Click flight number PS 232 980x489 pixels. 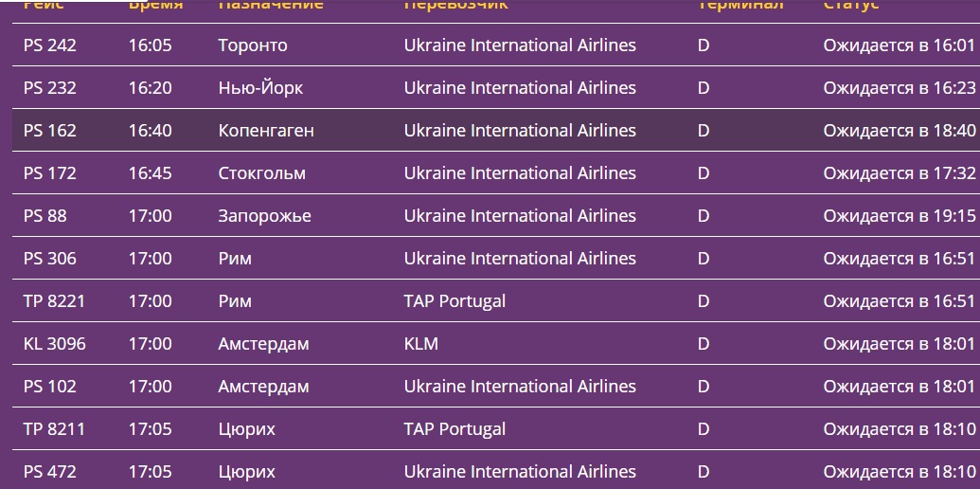(50, 87)
